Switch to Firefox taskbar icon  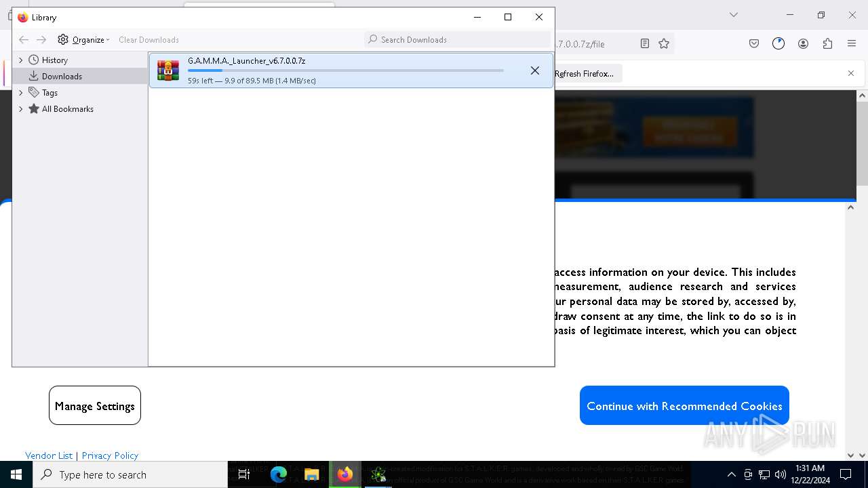coord(345,474)
